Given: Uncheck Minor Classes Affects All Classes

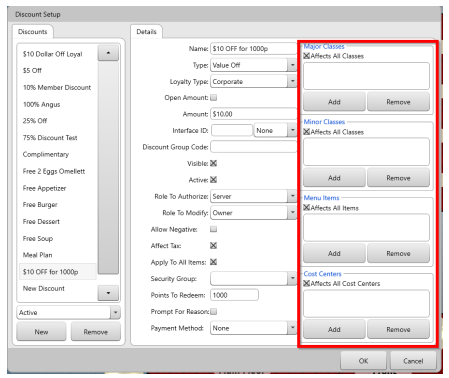Looking at the screenshot, I should pyautogui.click(x=307, y=132).
